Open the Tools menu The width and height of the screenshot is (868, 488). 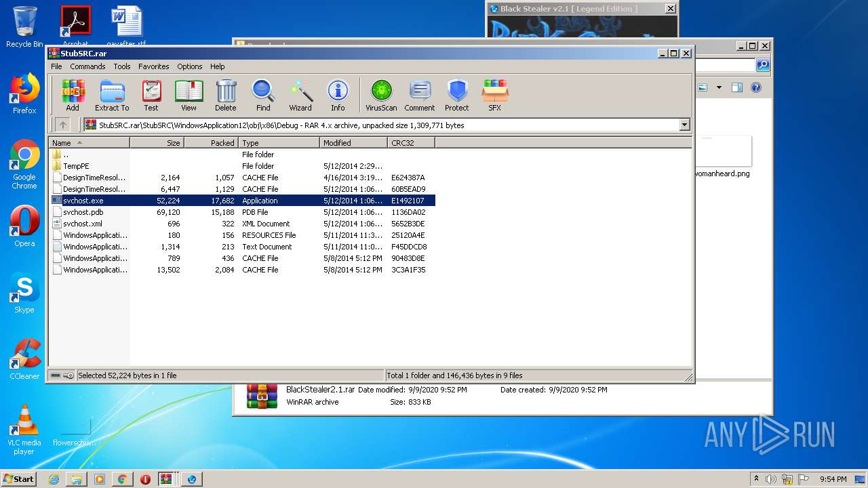coord(122,66)
